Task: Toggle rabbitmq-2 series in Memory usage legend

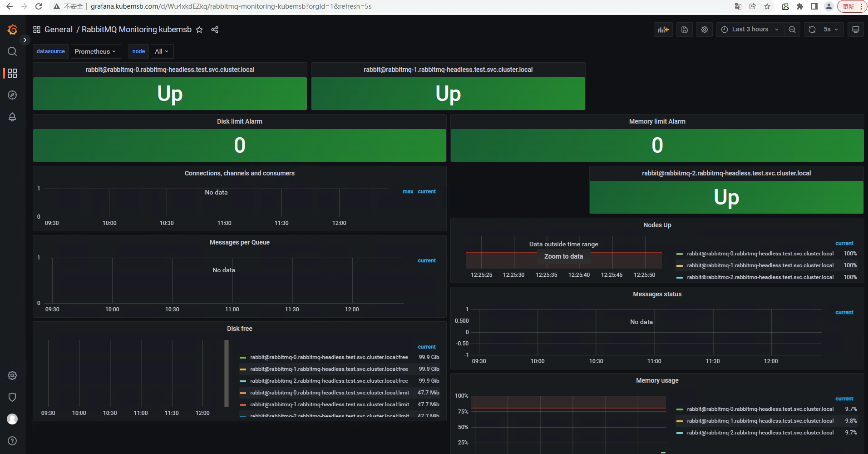Action: 760,433
